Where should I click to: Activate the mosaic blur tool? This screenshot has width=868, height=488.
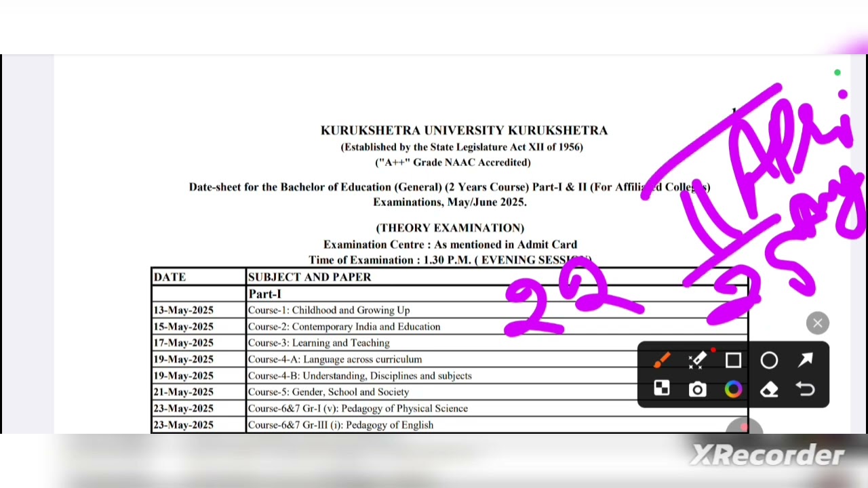point(662,389)
